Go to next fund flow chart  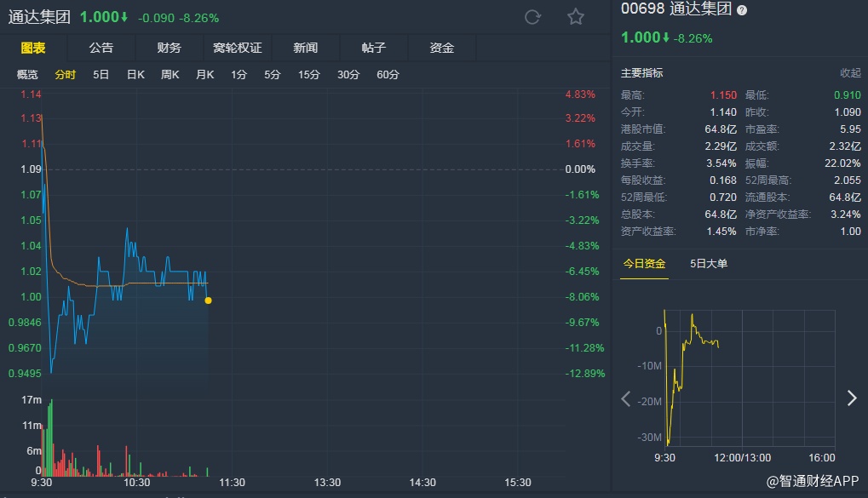tap(851, 398)
